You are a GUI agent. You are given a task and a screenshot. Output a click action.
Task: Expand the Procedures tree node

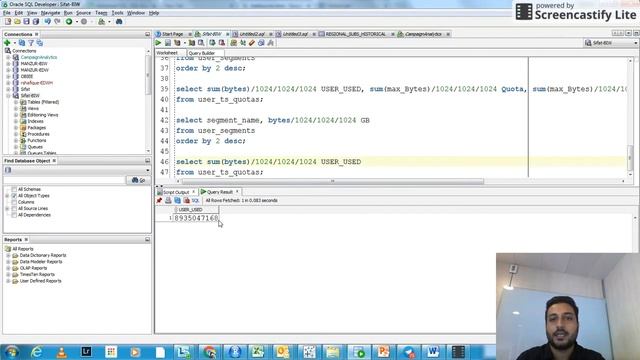click(x=16, y=134)
